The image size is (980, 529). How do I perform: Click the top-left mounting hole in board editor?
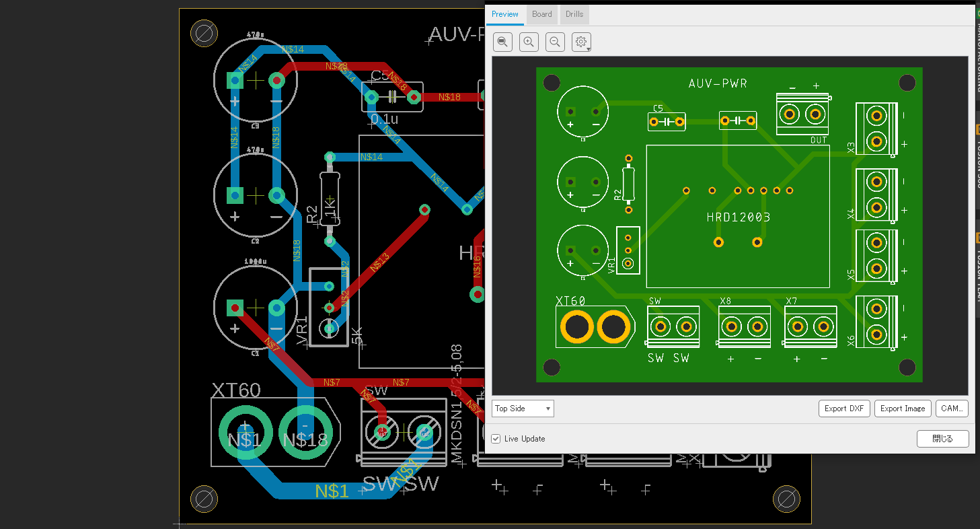pyautogui.click(x=203, y=32)
